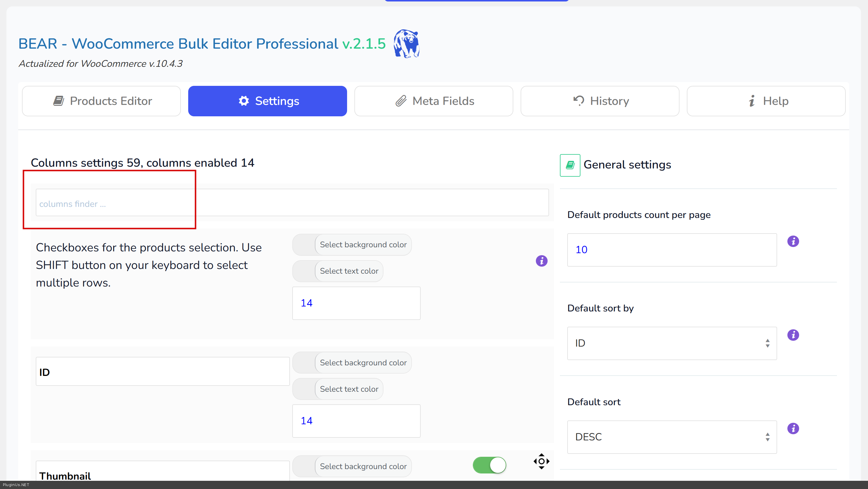The image size is (868, 489).
Task: Click info icon next to Default sort by
Action: pyautogui.click(x=793, y=335)
